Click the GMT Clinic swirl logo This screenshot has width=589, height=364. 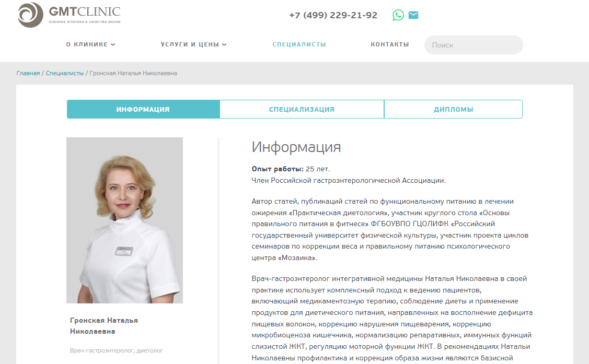[x=30, y=15]
